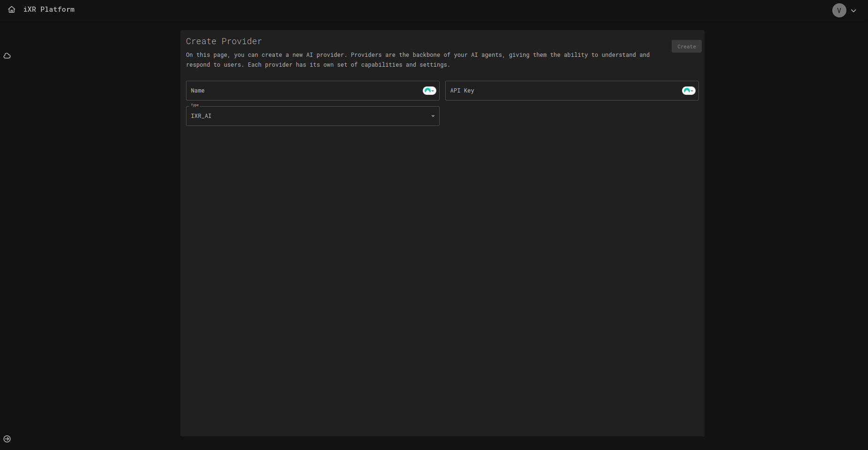Expand sidebar using circled arrow icon
This screenshot has width=868, height=450.
[x=7, y=439]
